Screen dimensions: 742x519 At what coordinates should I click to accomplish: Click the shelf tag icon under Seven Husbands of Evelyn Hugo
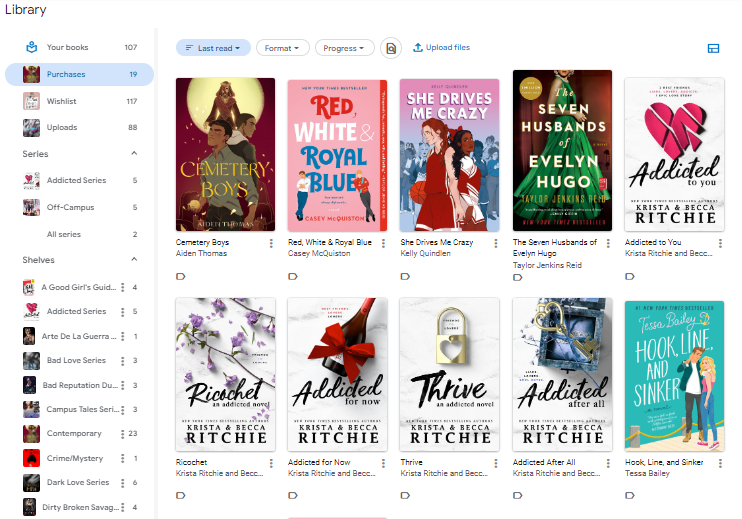[x=518, y=277]
